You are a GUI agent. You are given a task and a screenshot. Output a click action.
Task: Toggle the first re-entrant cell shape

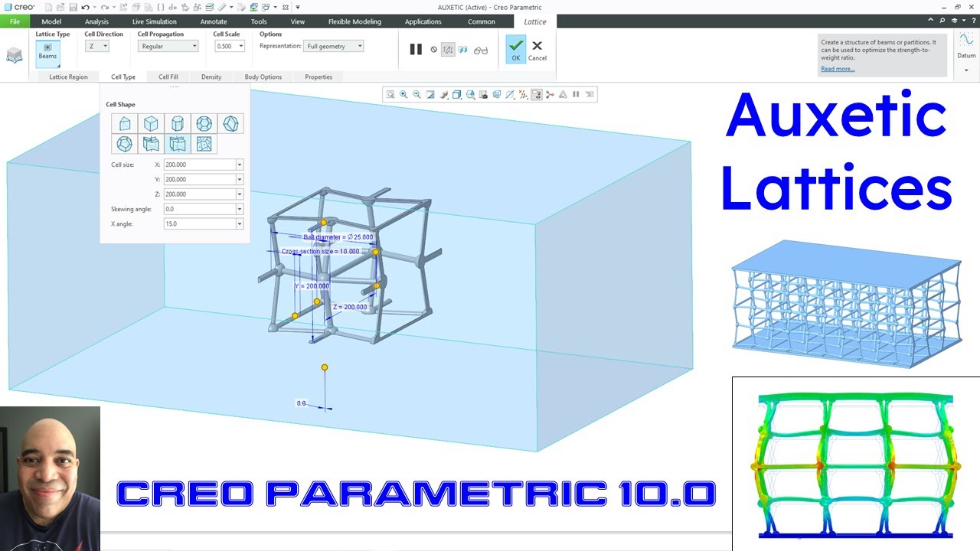click(x=151, y=144)
